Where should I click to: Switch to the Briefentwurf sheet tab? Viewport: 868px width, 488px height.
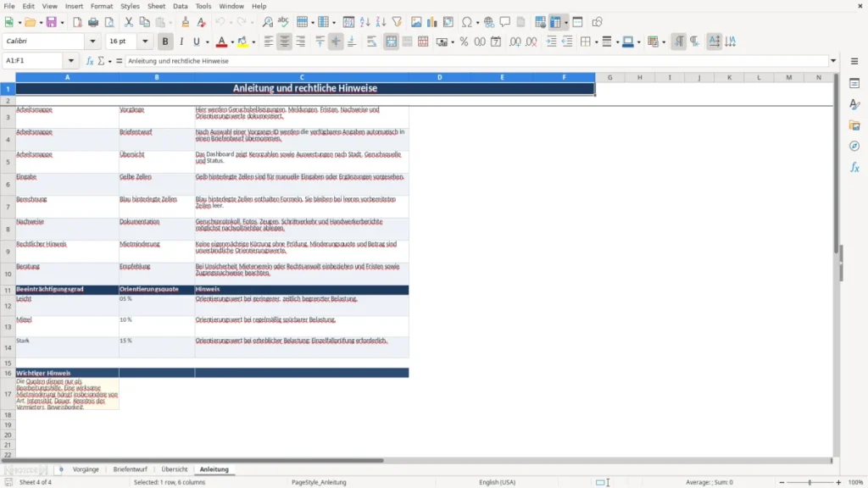coord(130,469)
